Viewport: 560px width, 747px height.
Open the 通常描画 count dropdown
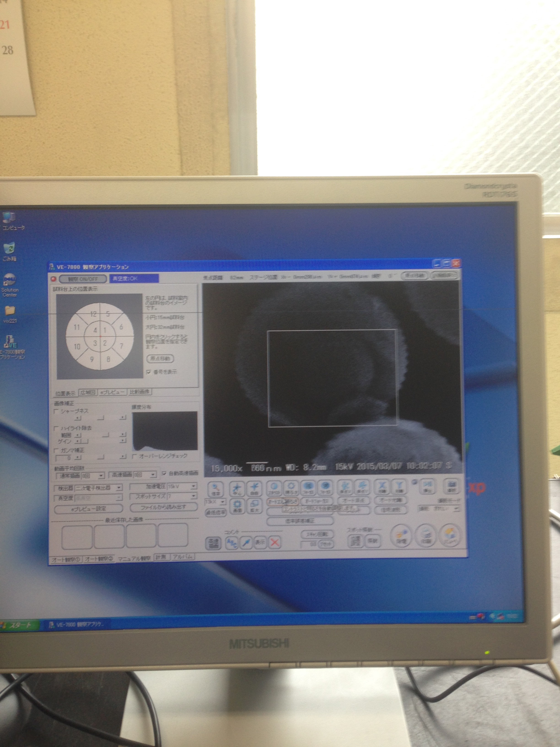[x=101, y=476]
